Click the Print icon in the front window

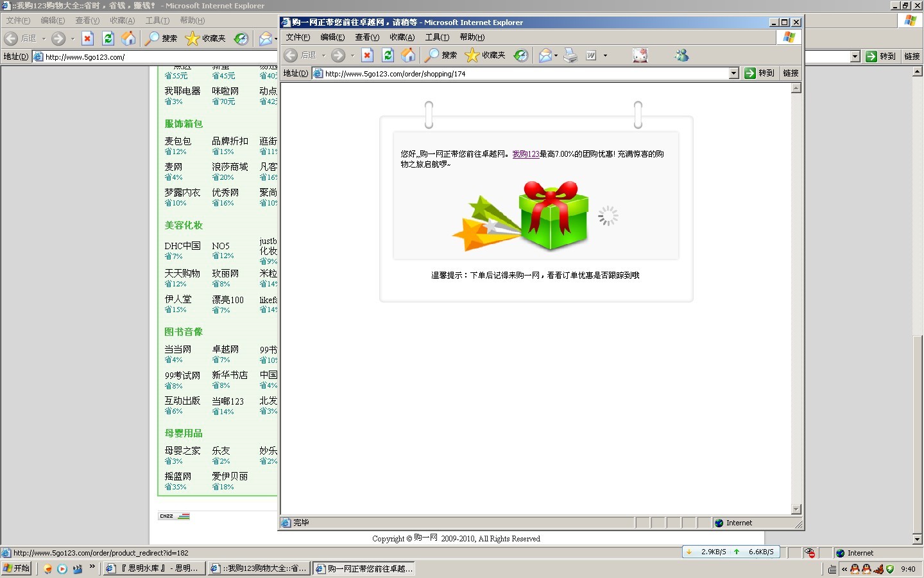pos(570,55)
